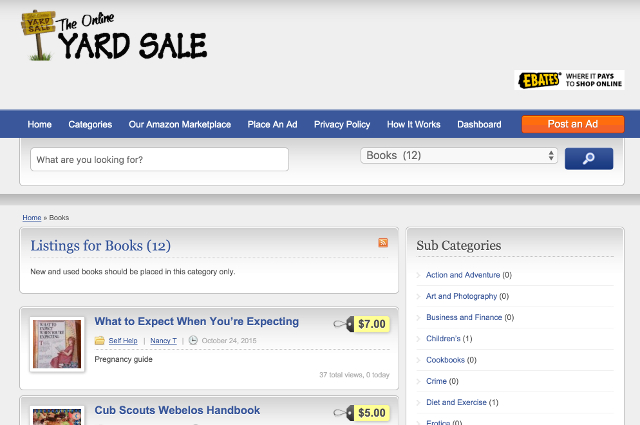The height and width of the screenshot is (425, 640).
Task: Open the Ebates banner ad
Action: (x=569, y=80)
